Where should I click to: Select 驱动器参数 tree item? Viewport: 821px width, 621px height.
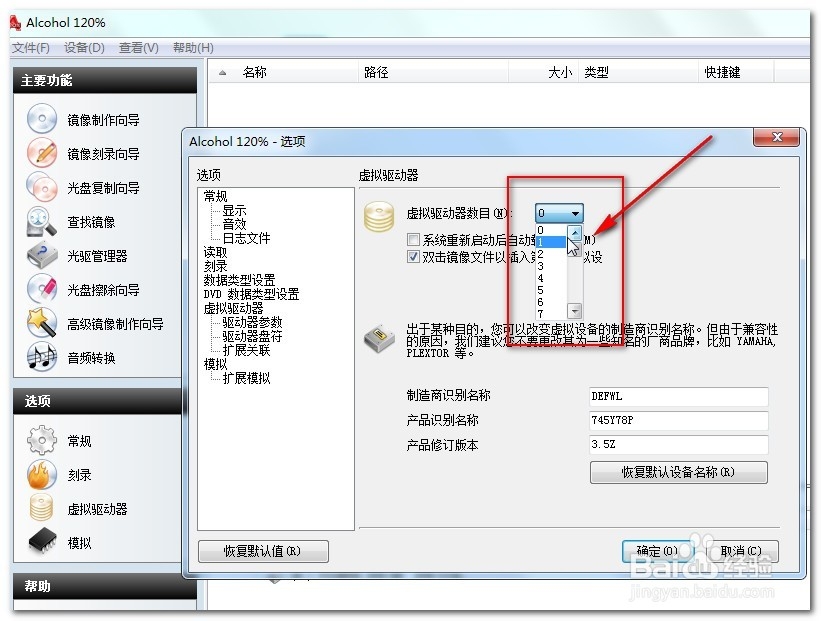point(252,322)
